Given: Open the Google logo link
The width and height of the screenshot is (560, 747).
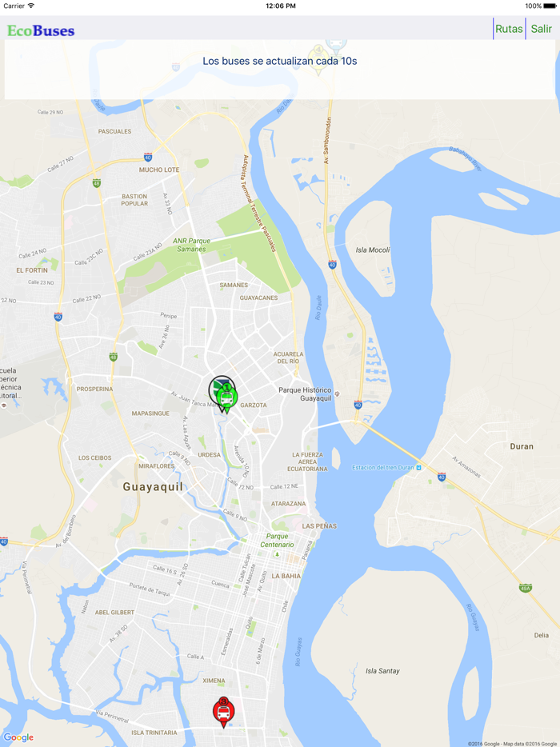Looking at the screenshot, I should point(18,737).
